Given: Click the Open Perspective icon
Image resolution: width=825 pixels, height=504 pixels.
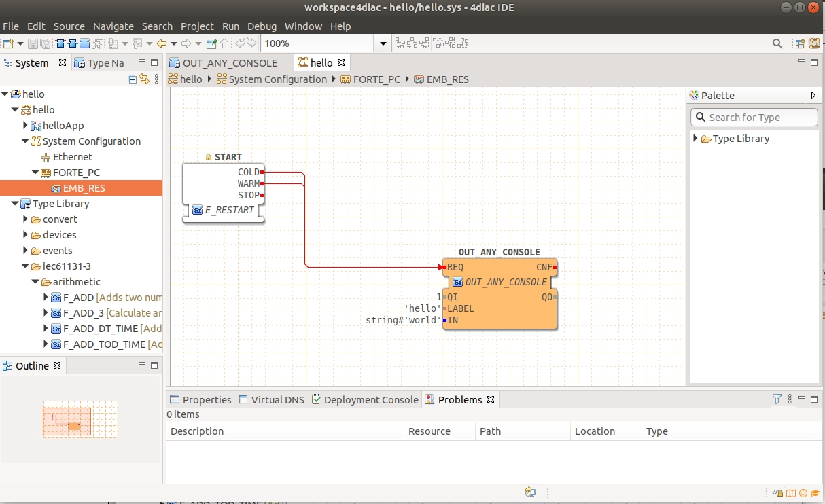Looking at the screenshot, I should (x=800, y=43).
